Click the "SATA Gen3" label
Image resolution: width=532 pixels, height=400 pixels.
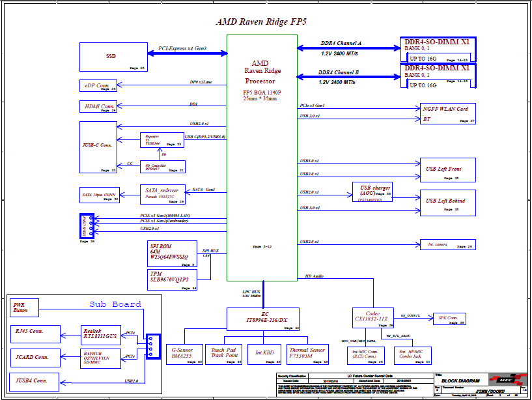(x=204, y=190)
